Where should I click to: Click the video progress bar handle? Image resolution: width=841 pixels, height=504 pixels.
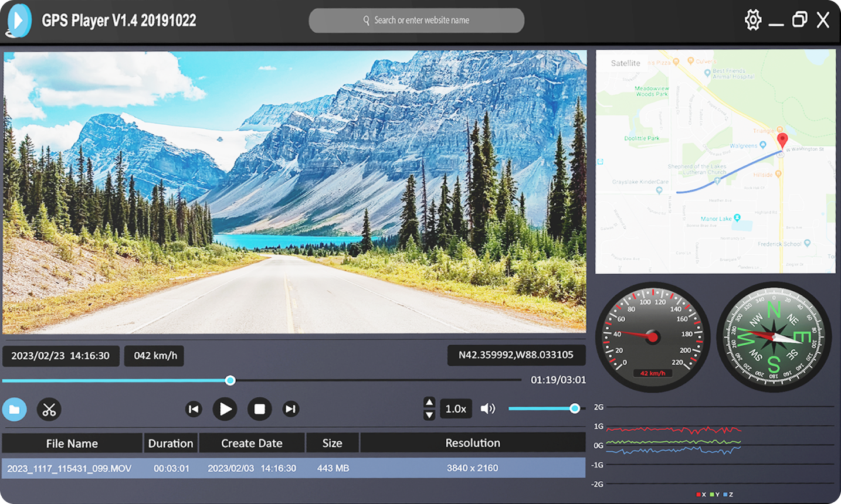230,380
